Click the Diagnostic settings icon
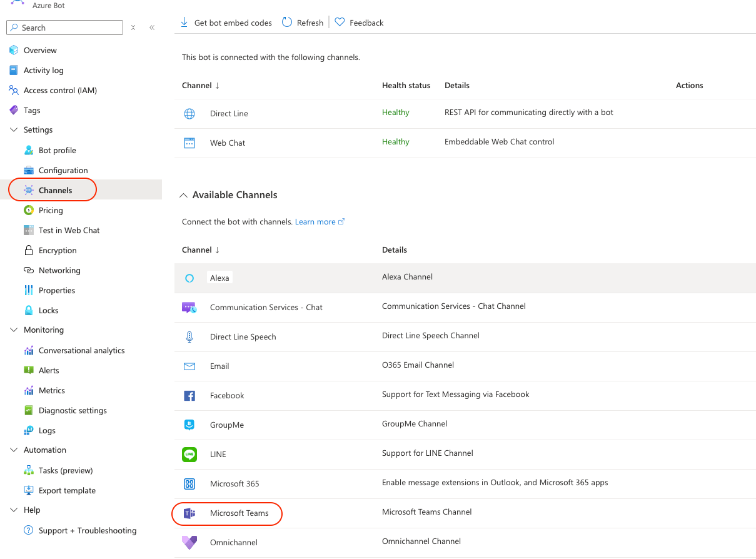This screenshot has width=756, height=559. [29, 410]
